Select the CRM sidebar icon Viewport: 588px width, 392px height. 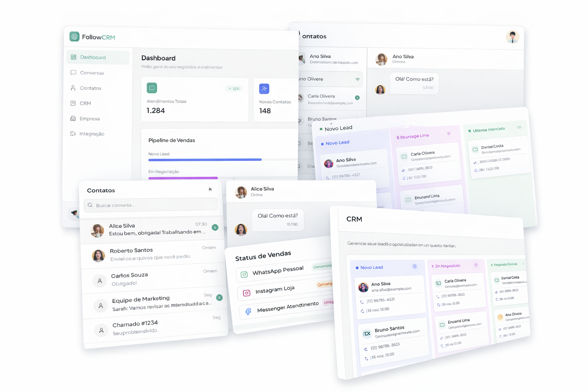73,103
